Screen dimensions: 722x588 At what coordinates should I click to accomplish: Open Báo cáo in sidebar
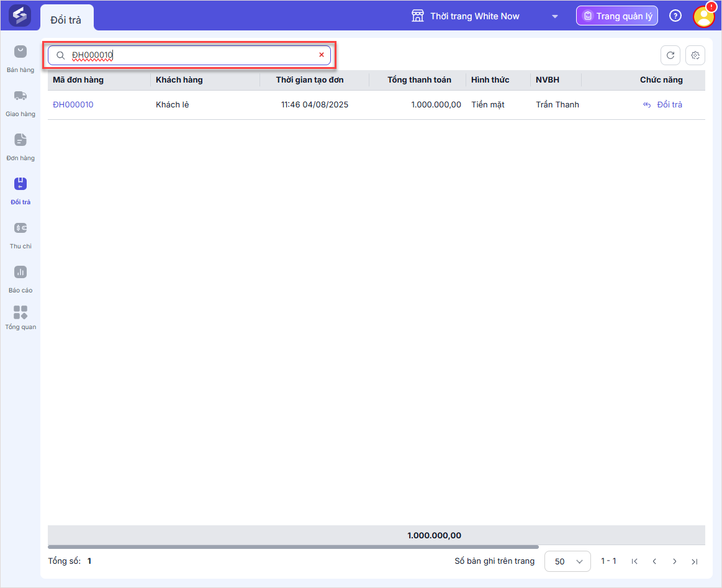point(20,279)
